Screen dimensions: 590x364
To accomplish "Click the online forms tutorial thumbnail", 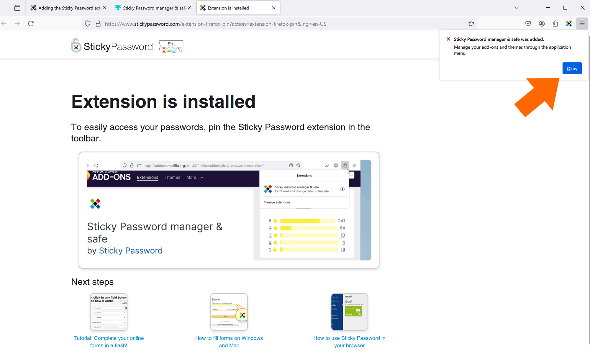I will pos(109,312).
